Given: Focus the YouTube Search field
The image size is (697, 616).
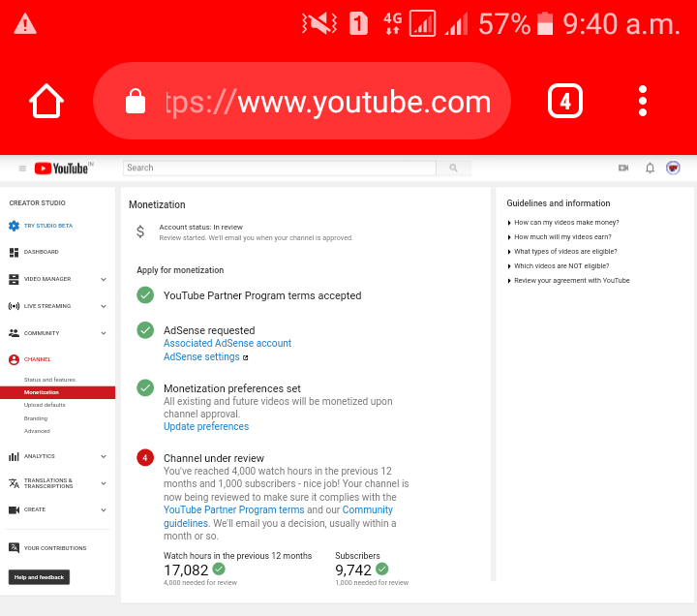Looking at the screenshot, I should point(280,168).
